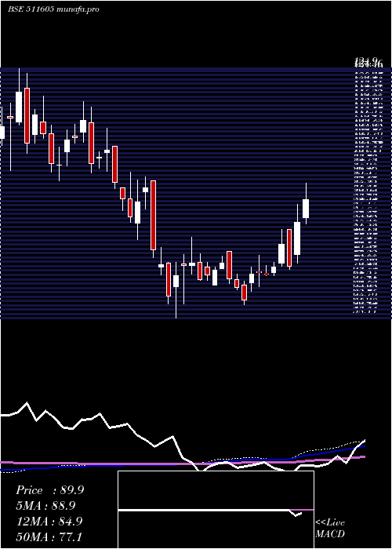Click the tallest white candle at chart peak
Image resolution: width=392 pixels, height=549 pixels.
tap(19, 98)
